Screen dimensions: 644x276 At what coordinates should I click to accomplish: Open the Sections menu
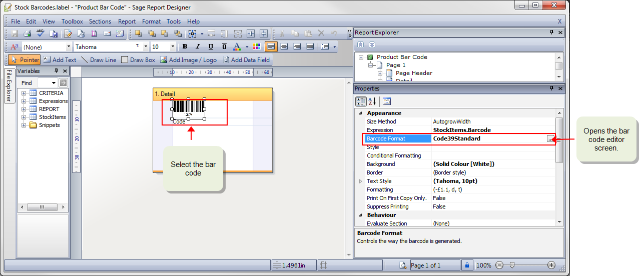[100, 21]
